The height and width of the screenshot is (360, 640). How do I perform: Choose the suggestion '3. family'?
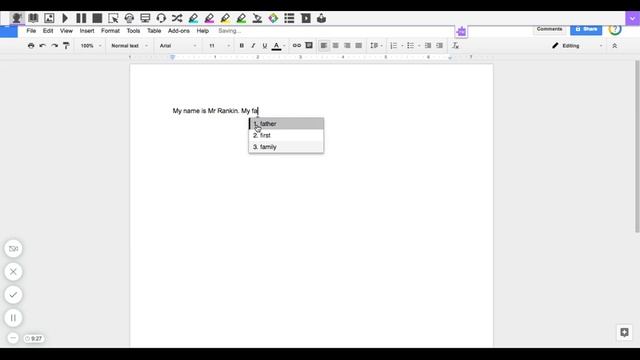click(286, 147)
